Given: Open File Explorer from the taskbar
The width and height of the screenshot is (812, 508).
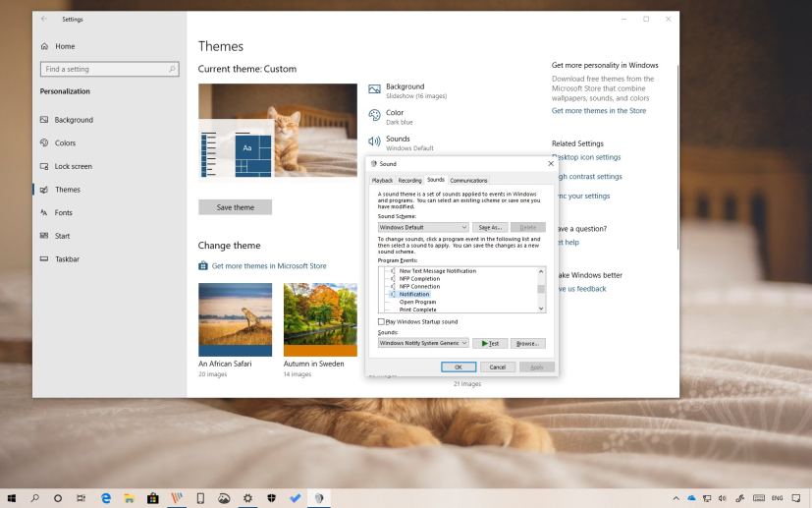Looking at the screenshot, I should coord(130,498).
